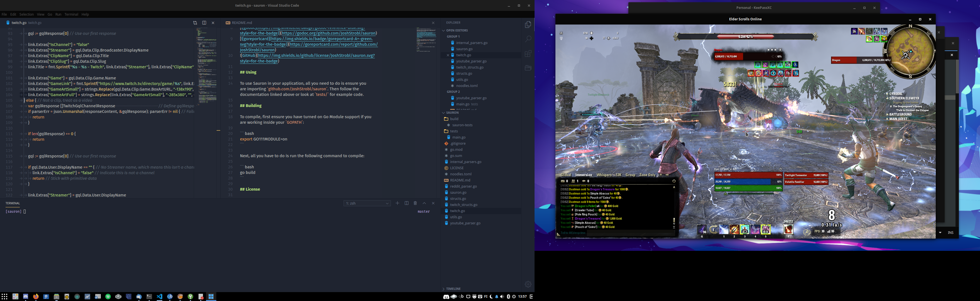
Task: Open the application launcher grid in taskbar
Action: (4, 297)
